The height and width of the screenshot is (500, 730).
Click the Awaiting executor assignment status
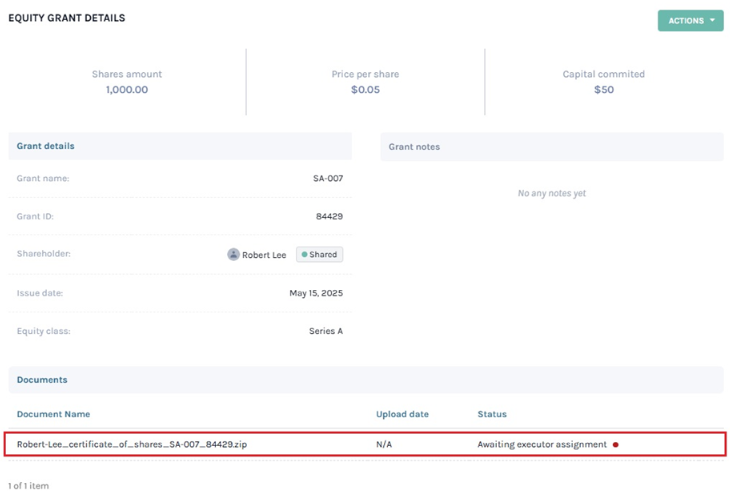point(542,445)
